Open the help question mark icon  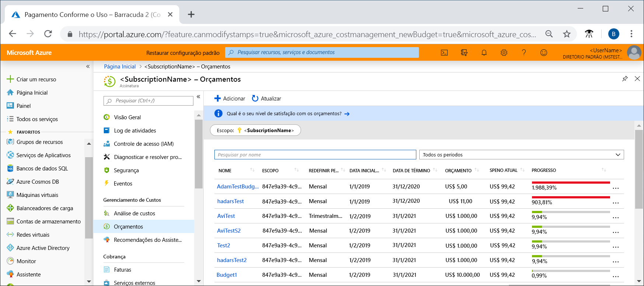click(x=524, y=53)
